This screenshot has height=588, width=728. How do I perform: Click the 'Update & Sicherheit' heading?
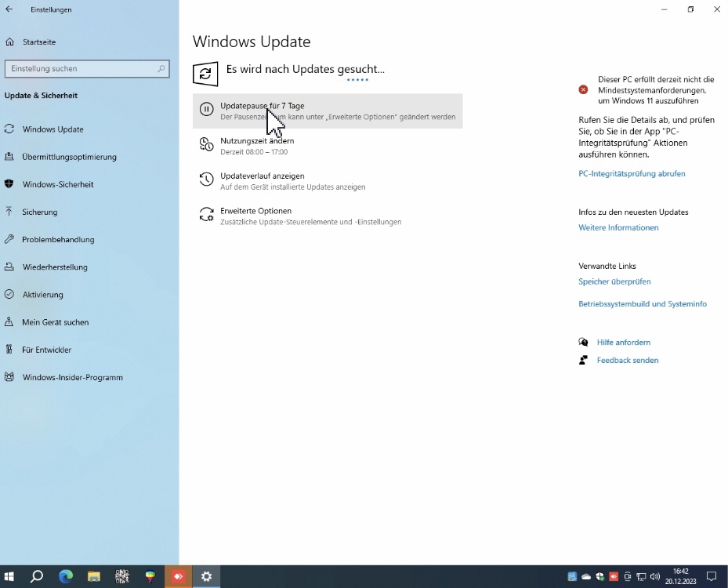(x=41, y=96)
